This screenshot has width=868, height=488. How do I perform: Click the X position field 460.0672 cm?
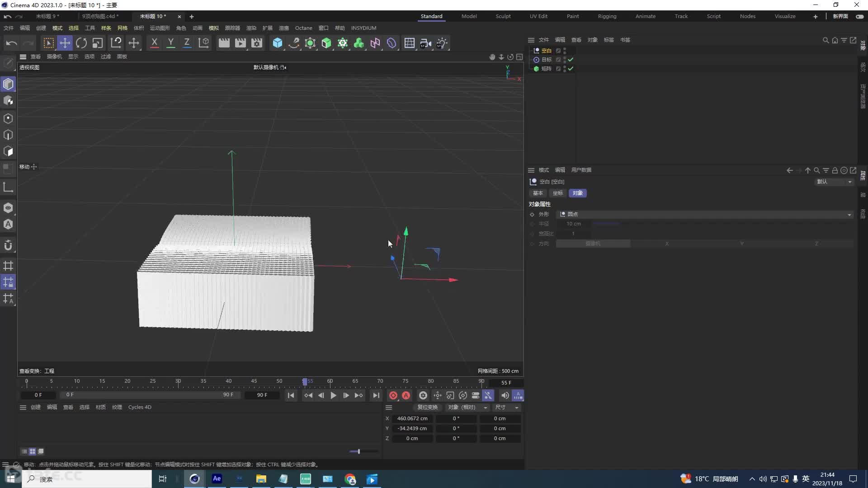[412, 418]
